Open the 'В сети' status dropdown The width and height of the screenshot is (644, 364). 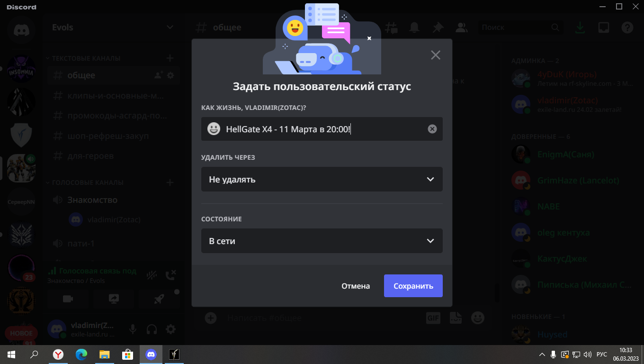point(322,241)
